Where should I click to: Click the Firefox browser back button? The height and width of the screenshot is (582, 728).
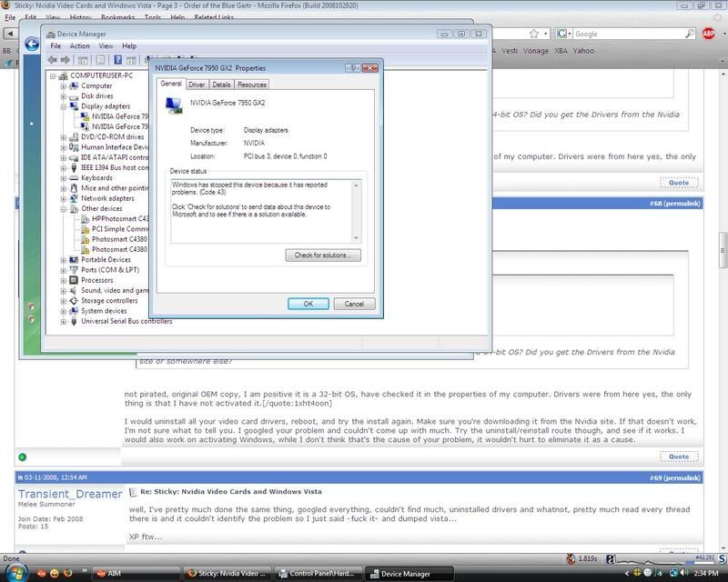[x=10, y=34]
